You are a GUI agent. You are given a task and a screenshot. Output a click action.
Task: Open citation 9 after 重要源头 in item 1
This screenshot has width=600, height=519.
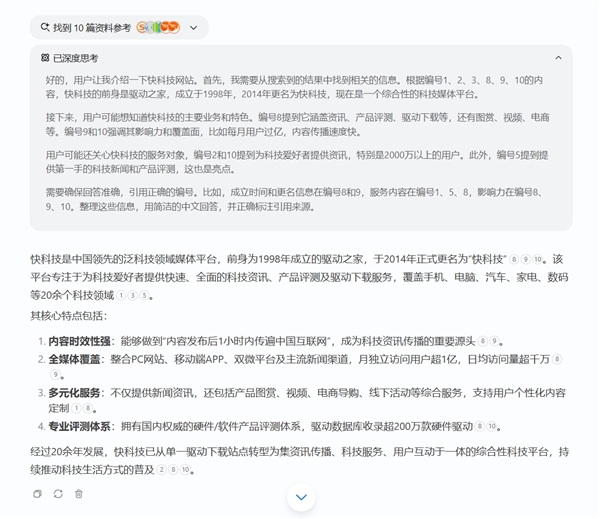pos(495,341)
